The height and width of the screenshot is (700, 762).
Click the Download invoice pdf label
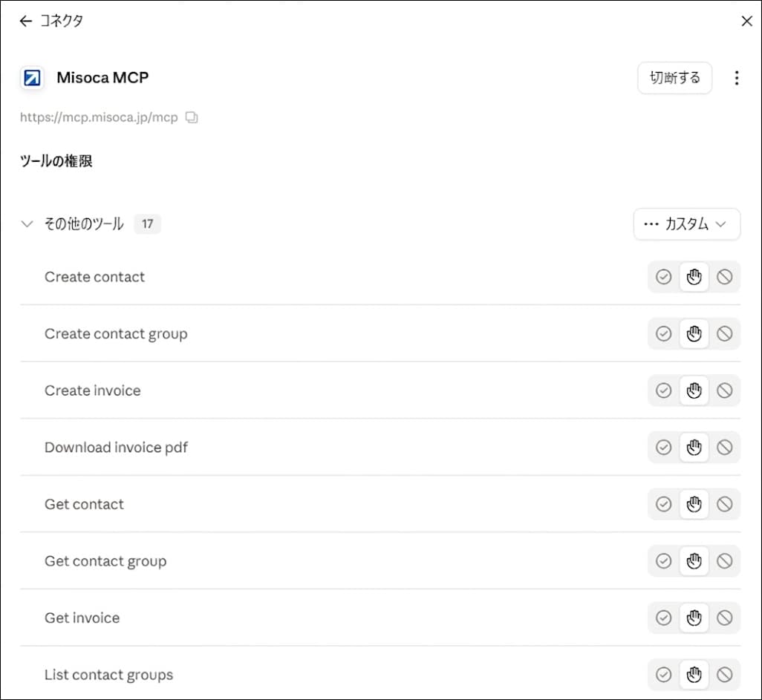click(116, 448)
